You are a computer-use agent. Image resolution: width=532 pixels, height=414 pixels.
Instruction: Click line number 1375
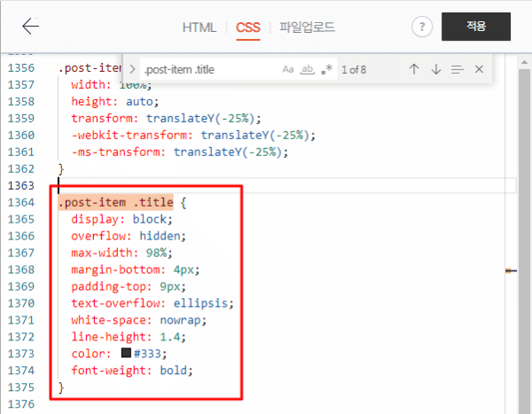tap(21, 387)
